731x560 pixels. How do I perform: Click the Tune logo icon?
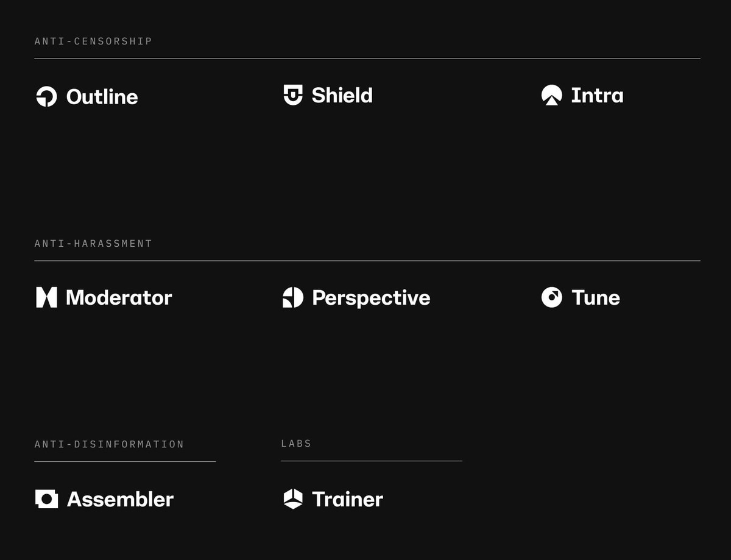[x=551, y=297]
